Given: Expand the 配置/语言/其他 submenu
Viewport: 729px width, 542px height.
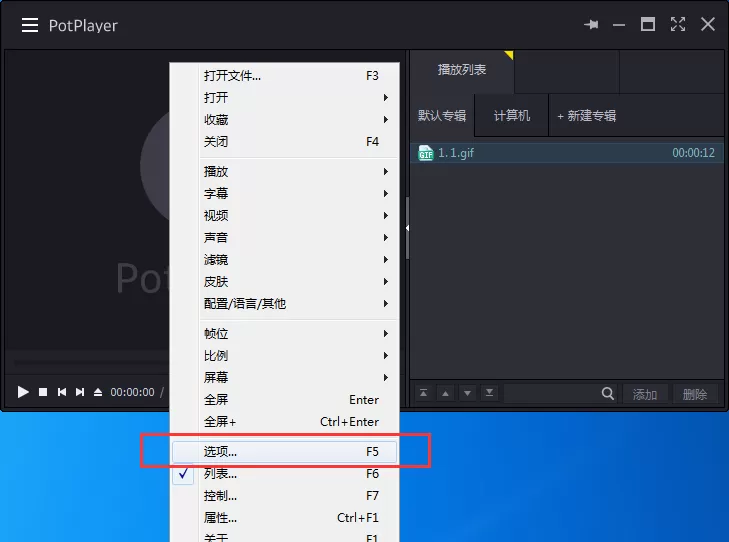Looking at the screenshot, I should 285,304.
